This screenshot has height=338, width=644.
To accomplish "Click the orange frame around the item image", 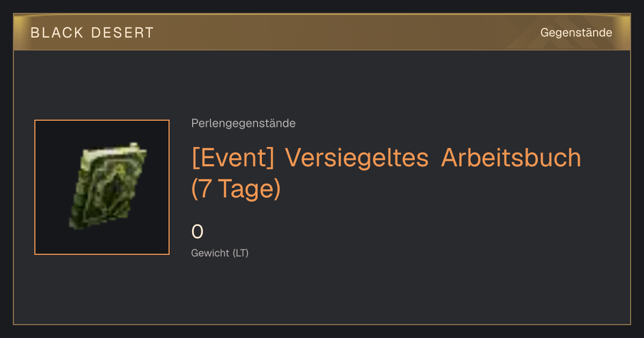I will pos(102,187).
